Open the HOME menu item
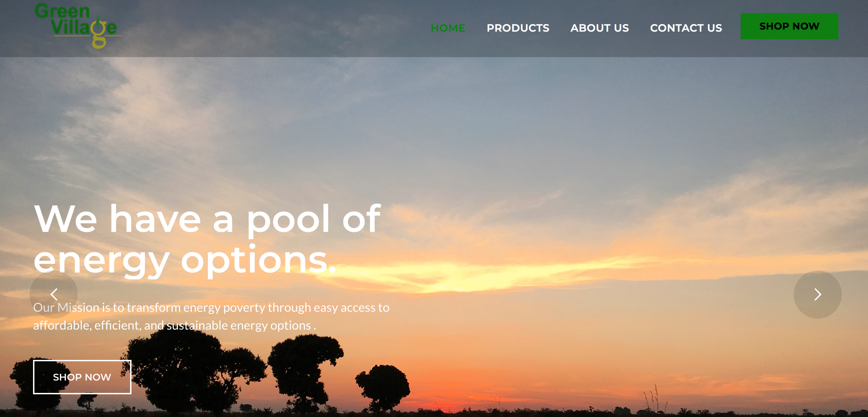 pyautogui.click(x=448, y=28)
